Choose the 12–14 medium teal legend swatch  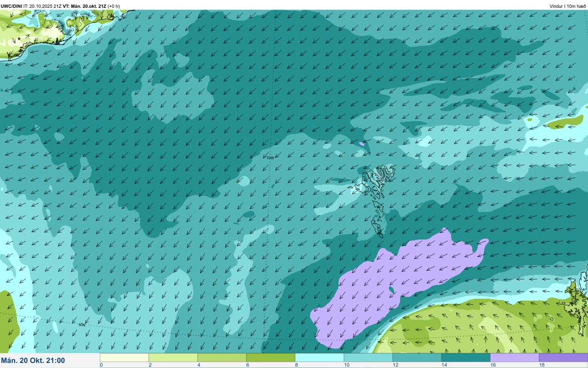[x=417, y=357]
